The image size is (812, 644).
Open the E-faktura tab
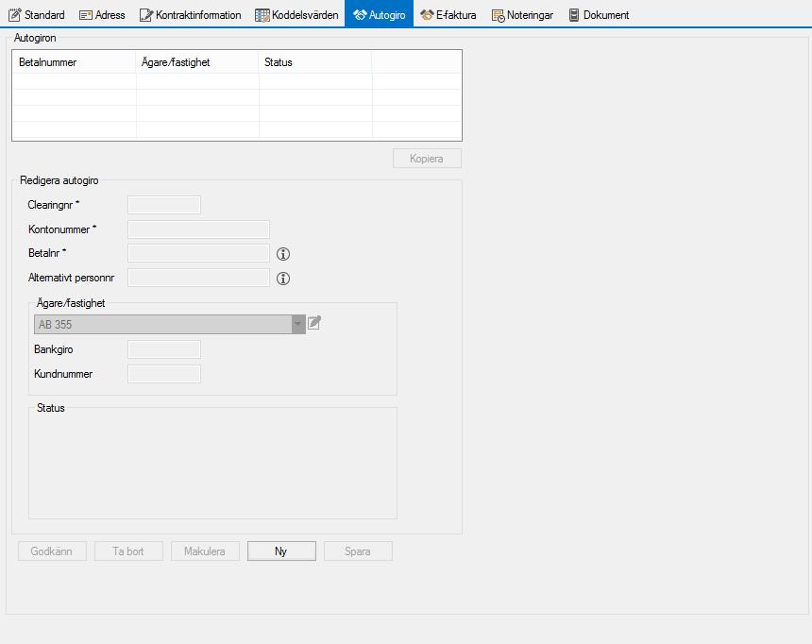[448, 14]
